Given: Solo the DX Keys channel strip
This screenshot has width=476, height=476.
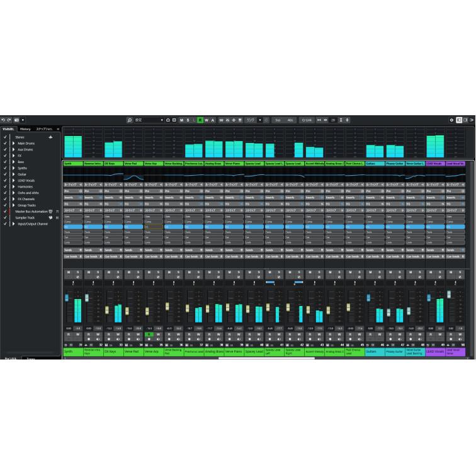Looking at the screenshot, I should [x=118, y=272].
